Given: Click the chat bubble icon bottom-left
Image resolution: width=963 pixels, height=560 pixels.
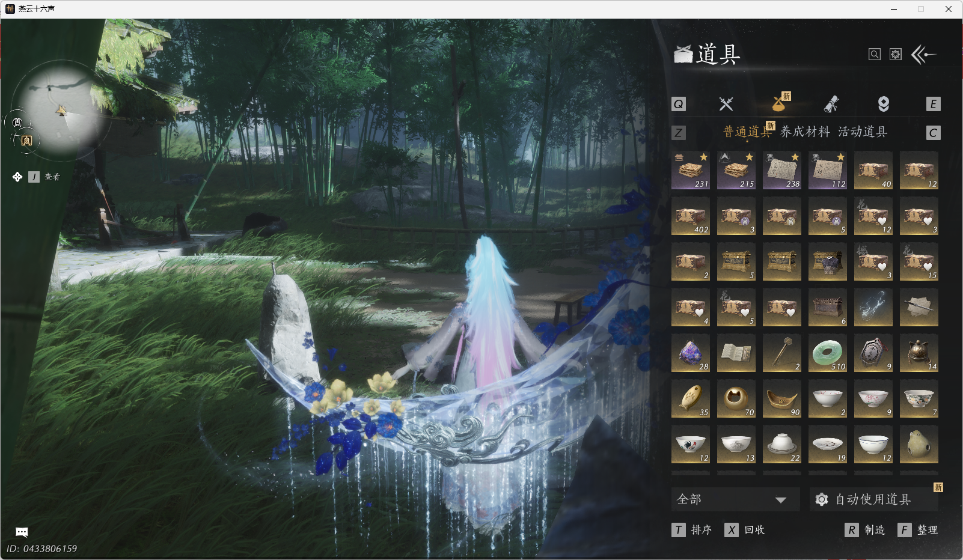Looking at the screenshot, I should (x=22, y=532).
